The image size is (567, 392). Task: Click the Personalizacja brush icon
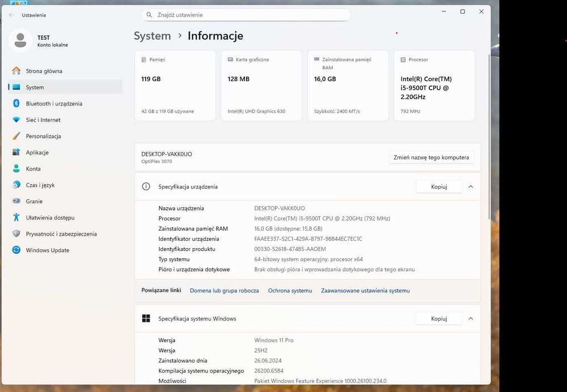[x=16, y=136]
